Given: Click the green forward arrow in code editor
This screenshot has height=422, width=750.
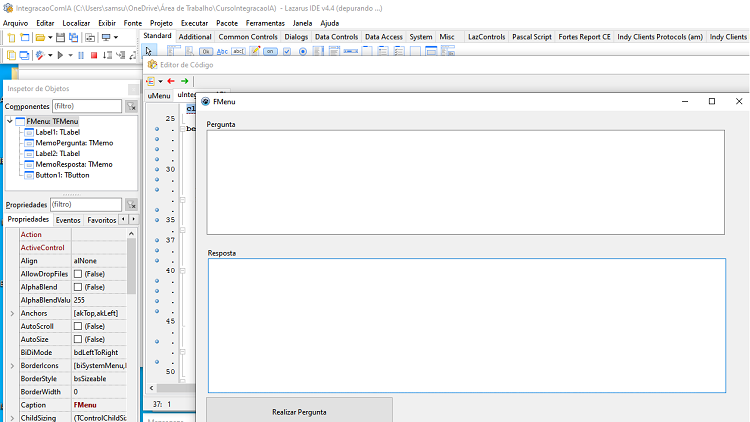Looking at the screenshot, I should [x=185, y=81].
